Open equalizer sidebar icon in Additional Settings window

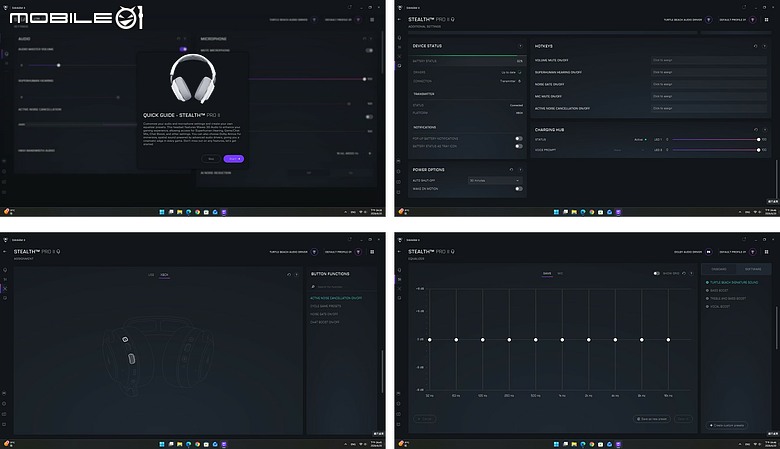pos(399,47)
